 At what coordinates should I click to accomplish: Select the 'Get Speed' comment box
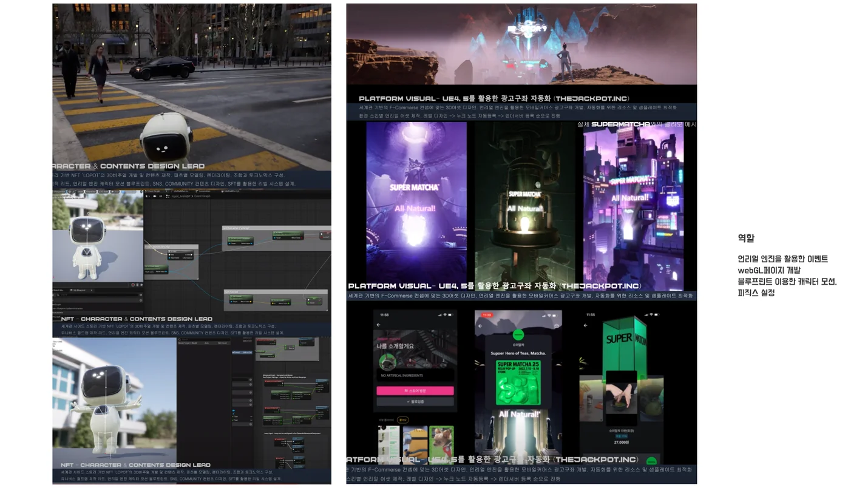(x=276, y=300)
